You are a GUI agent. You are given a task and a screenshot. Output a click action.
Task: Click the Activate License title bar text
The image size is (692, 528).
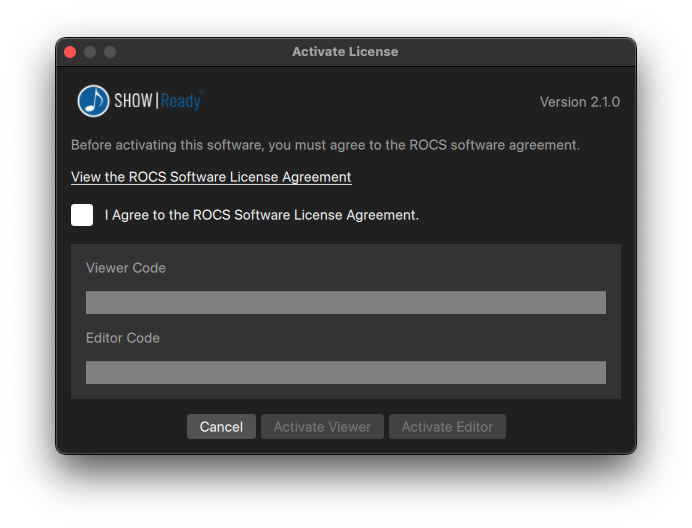click(345, 52)
